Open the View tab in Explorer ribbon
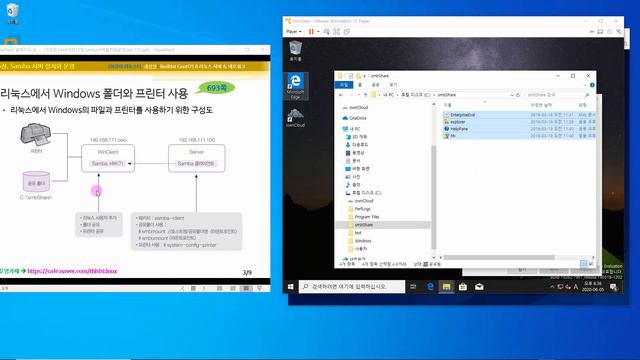This screenshot has height=360, width=640. click(393, 84)
